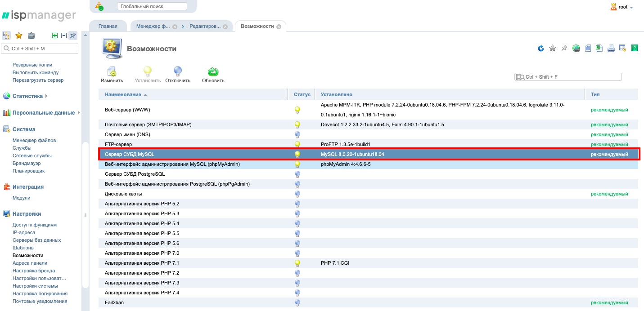Expand all sidebar sections with green plus
644x311 pixels.
[55, 36]
